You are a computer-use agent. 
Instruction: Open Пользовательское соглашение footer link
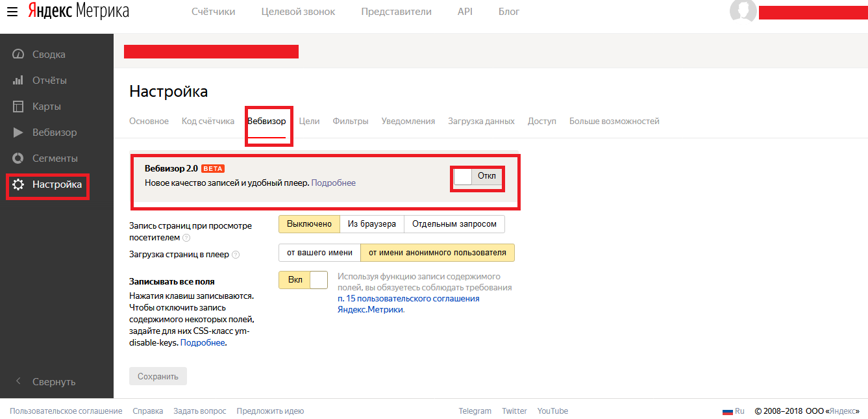(66, 411)
